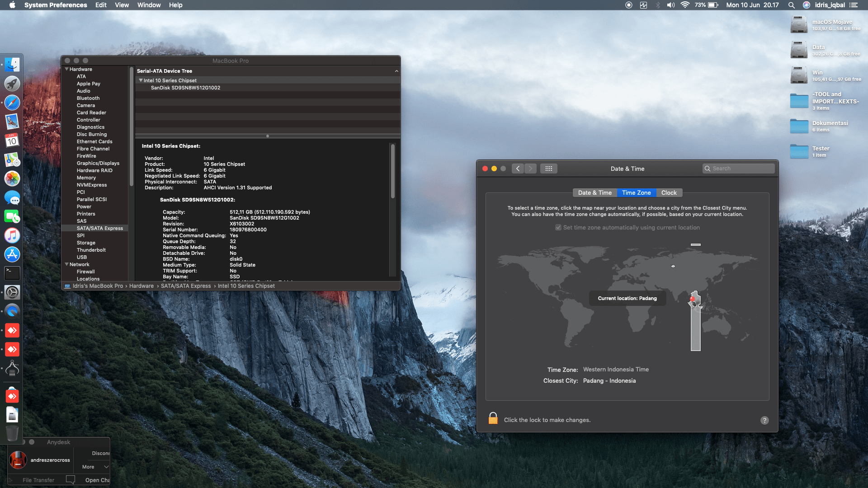The width and height of the screenshot is (868, 488).
Task: Open the Window menu in menu bar
Action: click(149, 5)
